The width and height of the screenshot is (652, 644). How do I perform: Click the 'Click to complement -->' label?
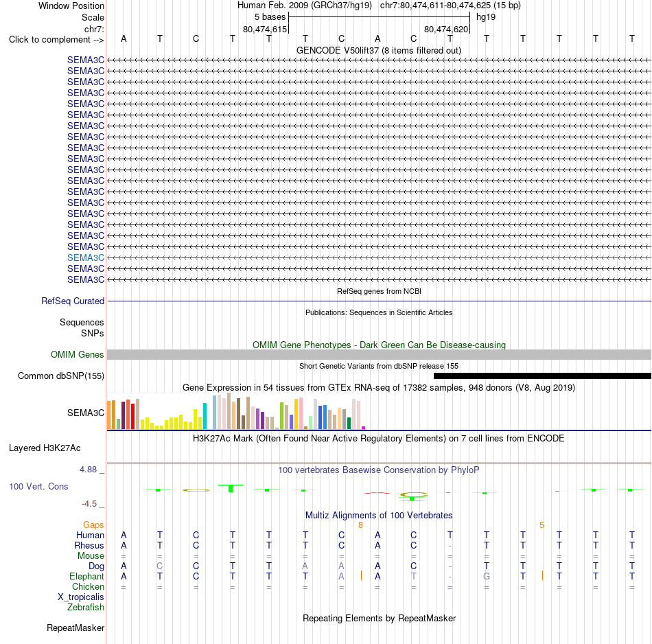[56, 40]
